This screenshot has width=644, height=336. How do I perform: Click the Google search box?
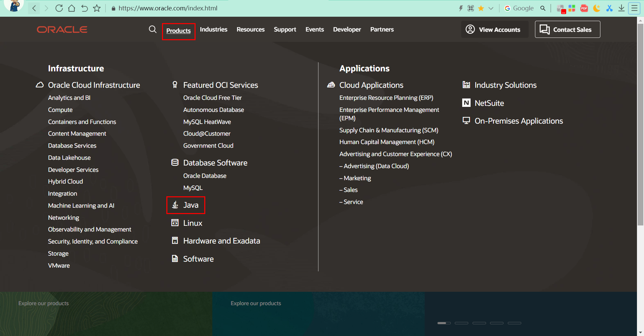click(x=523, y=8)
